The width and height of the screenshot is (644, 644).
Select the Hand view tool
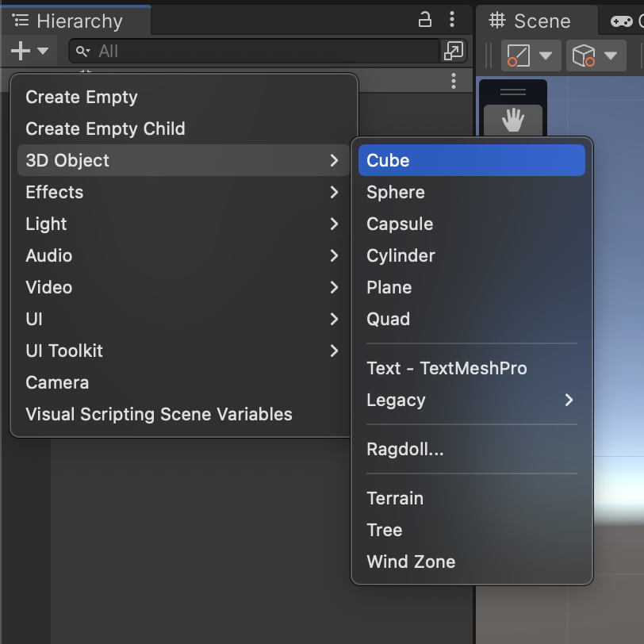(x=513, y=120)
